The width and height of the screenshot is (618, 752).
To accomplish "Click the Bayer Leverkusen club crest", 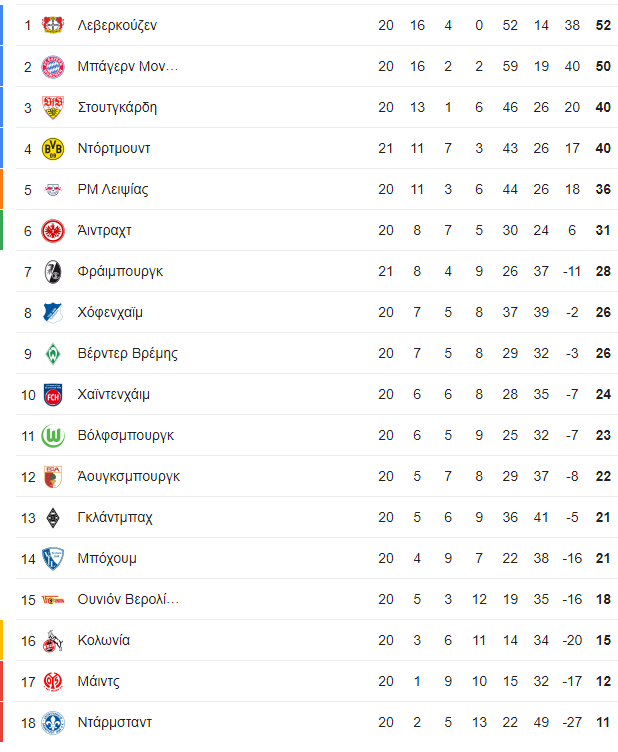I will click(x=53, y=25).
